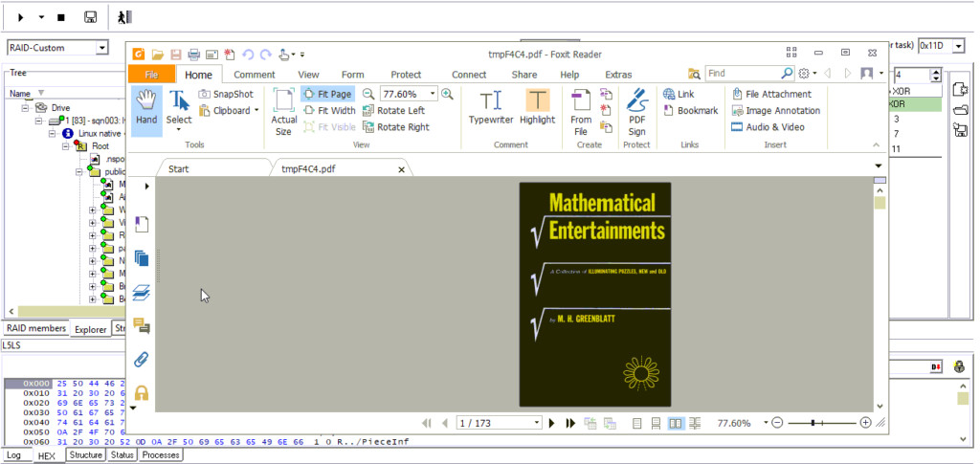The height and width of the screenshot is (464, 980).
Task: Open the settings gear dropdown near Find
Action: pyautogui.click(x=808, y=73)
